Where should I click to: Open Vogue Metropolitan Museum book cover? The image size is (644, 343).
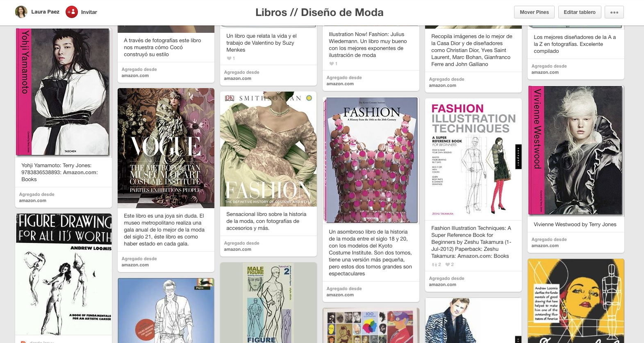click(x=166, y=148)
